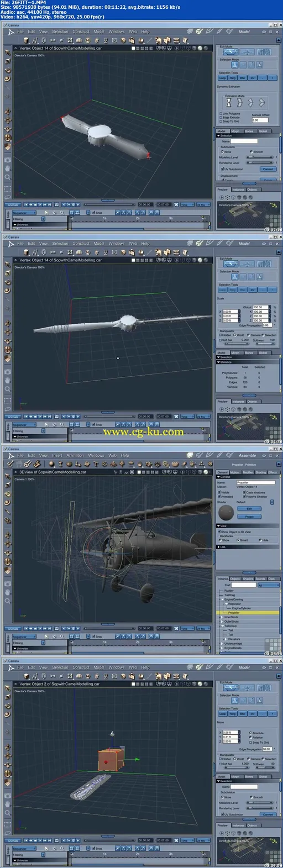Screen dimensions: 283x868
Task: Toggle Hidden manipulator checkbox in 04:36 frame
Action: (x=221, y=335)
